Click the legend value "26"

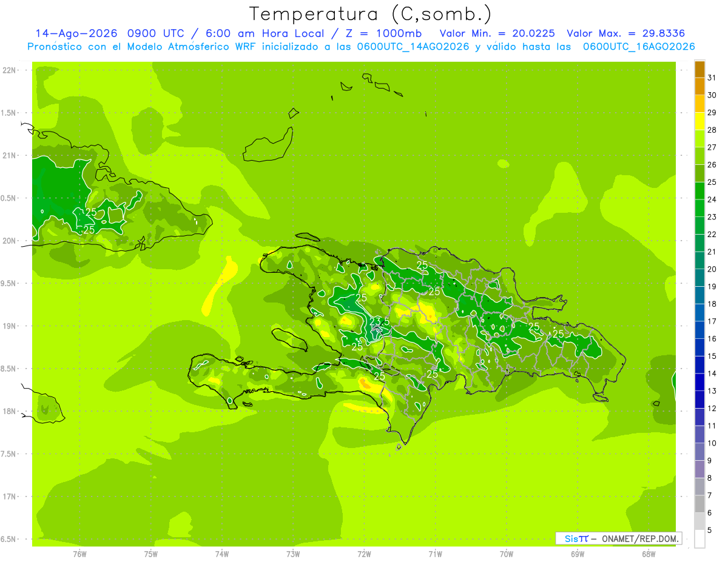tap(712, 165)
